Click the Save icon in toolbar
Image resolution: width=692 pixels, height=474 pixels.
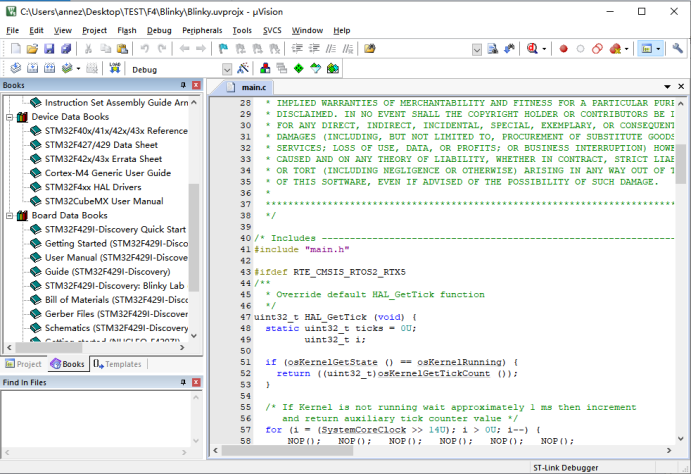pos(47,48)
